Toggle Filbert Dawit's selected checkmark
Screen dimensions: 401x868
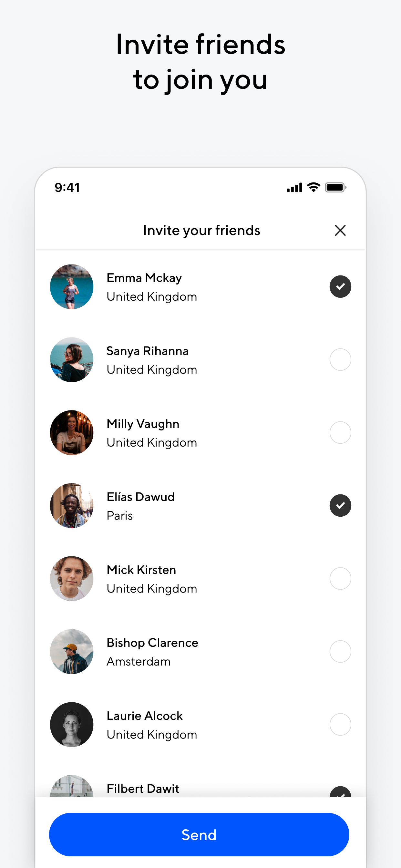click(x=340, y=792)
